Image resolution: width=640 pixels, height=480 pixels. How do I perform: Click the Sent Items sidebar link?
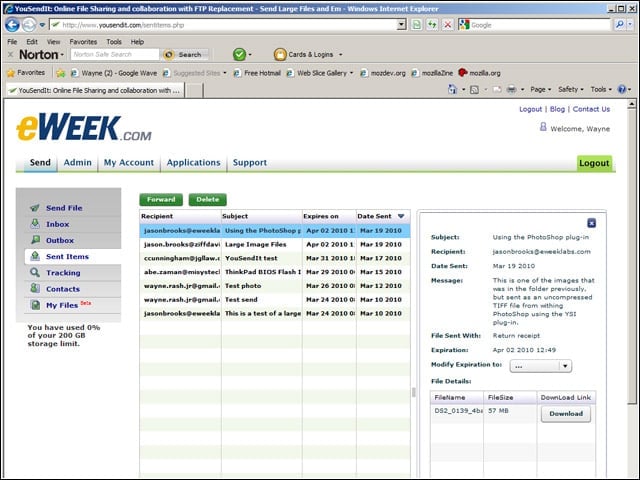click(x=67, y=256)
